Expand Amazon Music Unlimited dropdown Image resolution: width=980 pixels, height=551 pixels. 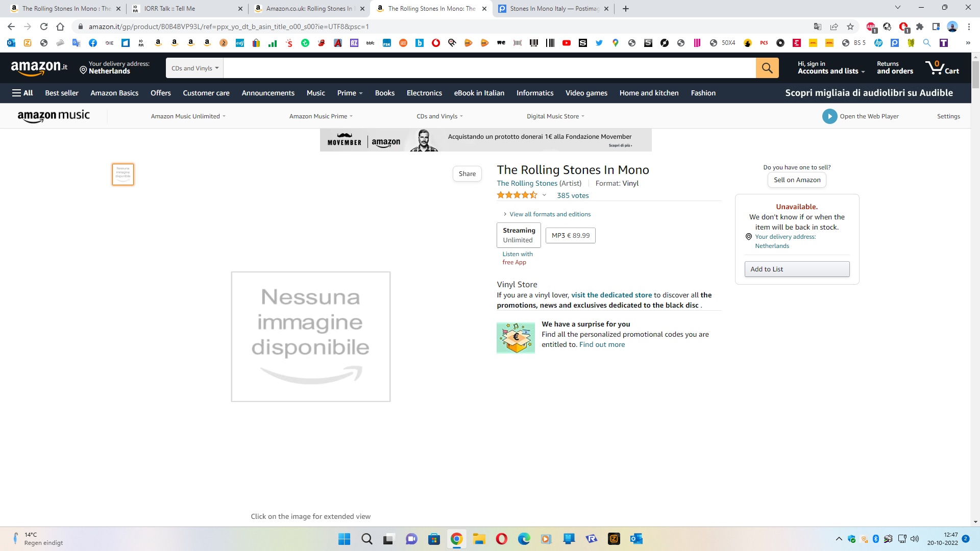(x=188, y=116)
